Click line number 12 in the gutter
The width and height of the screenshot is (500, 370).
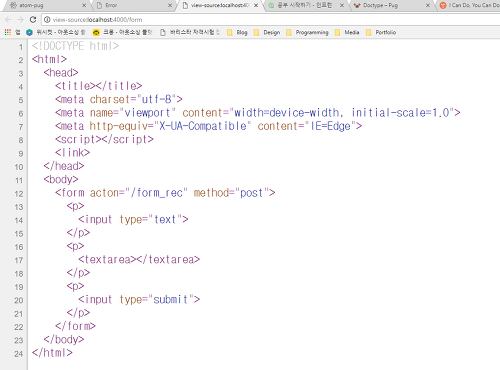point(19,194)
